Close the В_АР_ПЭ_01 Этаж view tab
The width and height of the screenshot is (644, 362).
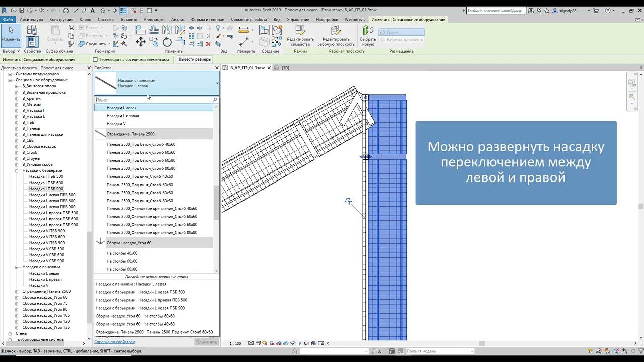269,68
